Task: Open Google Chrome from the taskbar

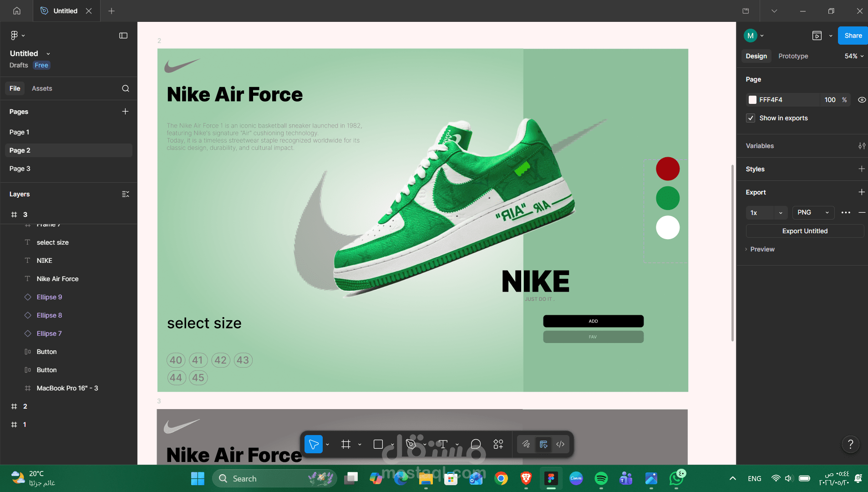Action: 501,478
